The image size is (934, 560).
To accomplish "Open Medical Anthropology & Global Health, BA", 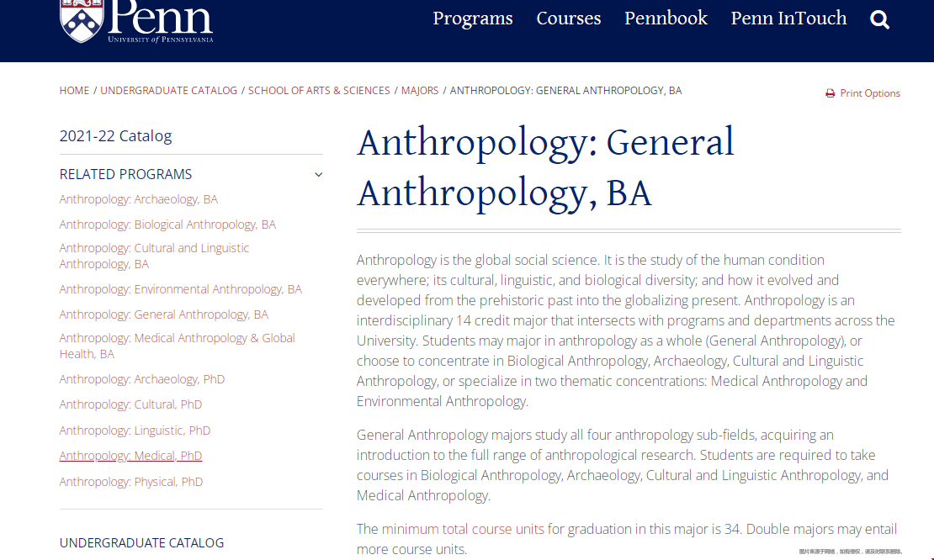I will [x=178, y=346].
